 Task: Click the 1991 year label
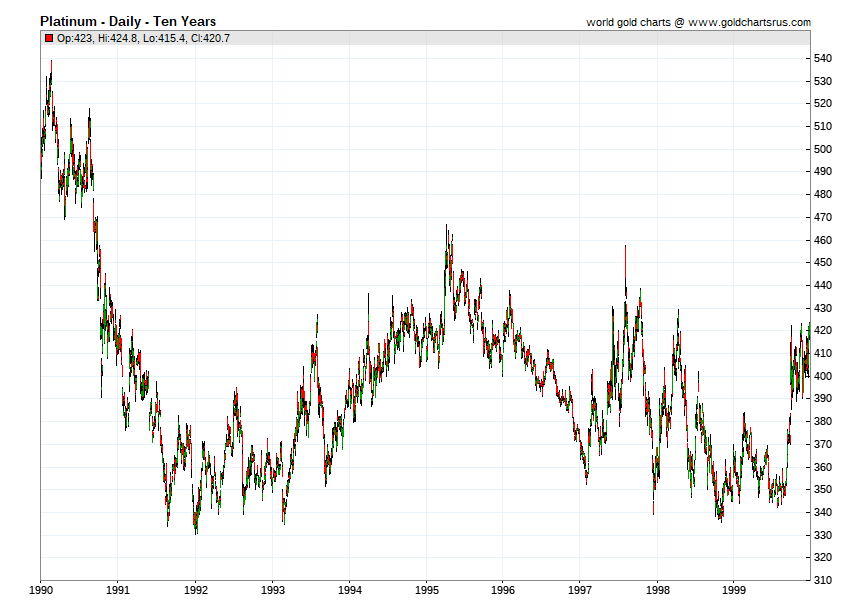pyautogui.click(x=118, y=590)
